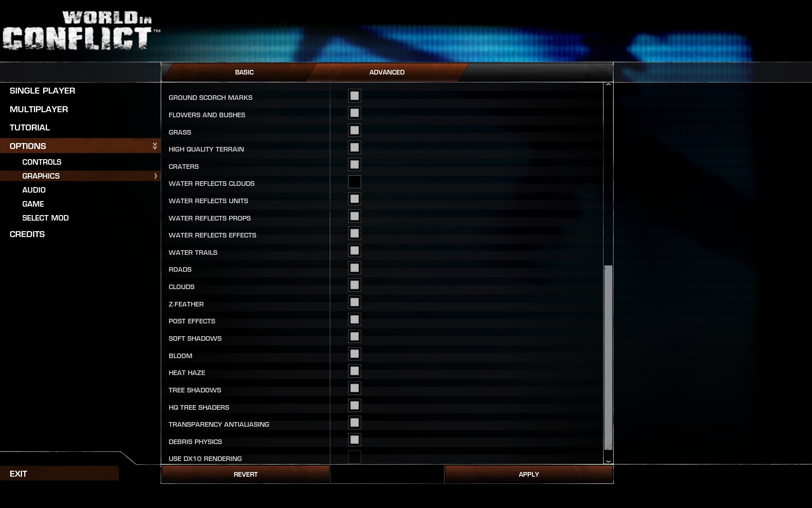Expand the OPTIONS submenu chevron
Image resolution: width=812 pixels, height=508 pixels.
tap(154, 146)
